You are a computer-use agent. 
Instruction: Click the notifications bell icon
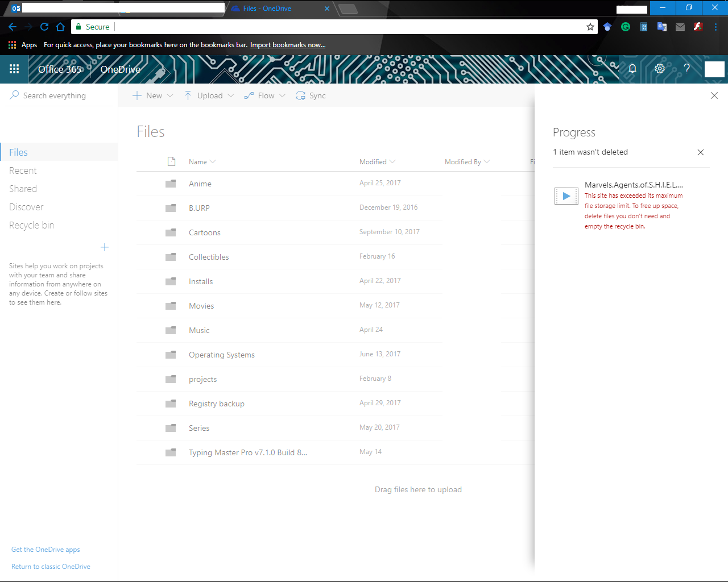click(x=632, y=69)
